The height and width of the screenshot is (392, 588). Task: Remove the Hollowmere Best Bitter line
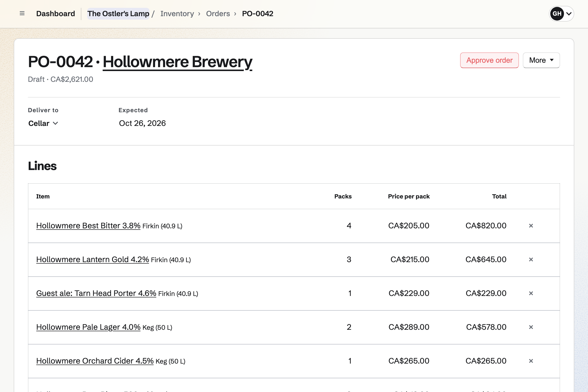click(531, 226)
